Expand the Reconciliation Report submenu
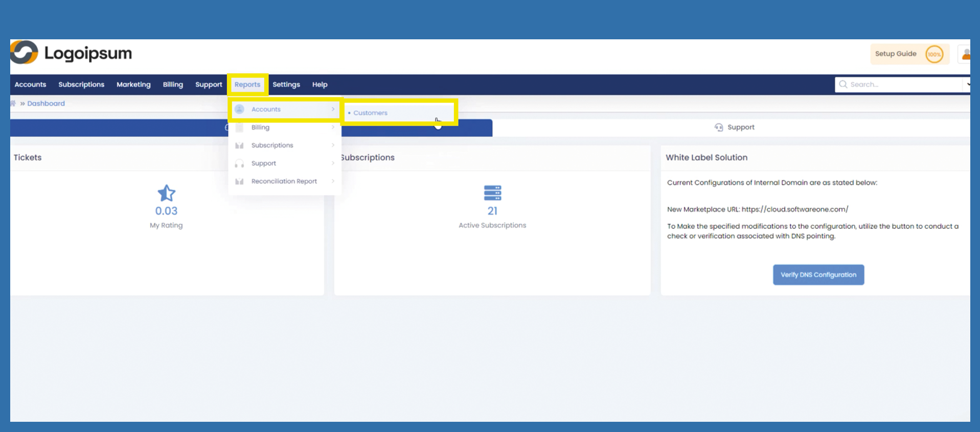The width and height of the screenshot is (980, 432). pos(285,181)
